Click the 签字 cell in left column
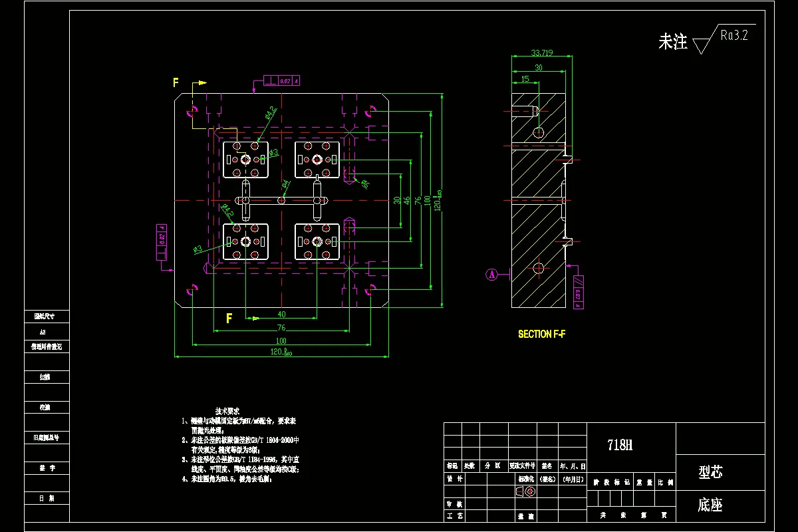Viewport: 798px width, 532px height. [46, 468]
